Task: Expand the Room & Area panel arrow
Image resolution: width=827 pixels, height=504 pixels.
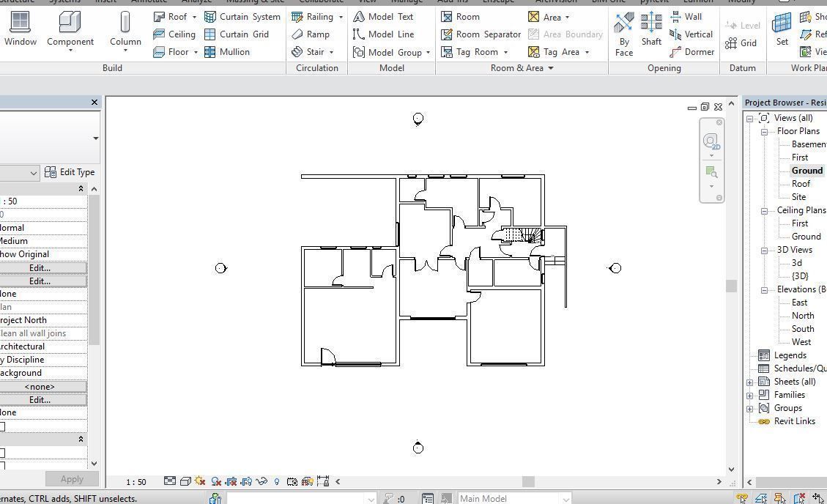Action: coord(551,68)
